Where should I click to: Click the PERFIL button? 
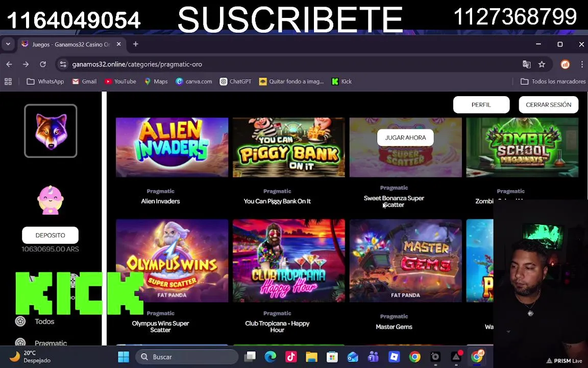tap(481, 105)
